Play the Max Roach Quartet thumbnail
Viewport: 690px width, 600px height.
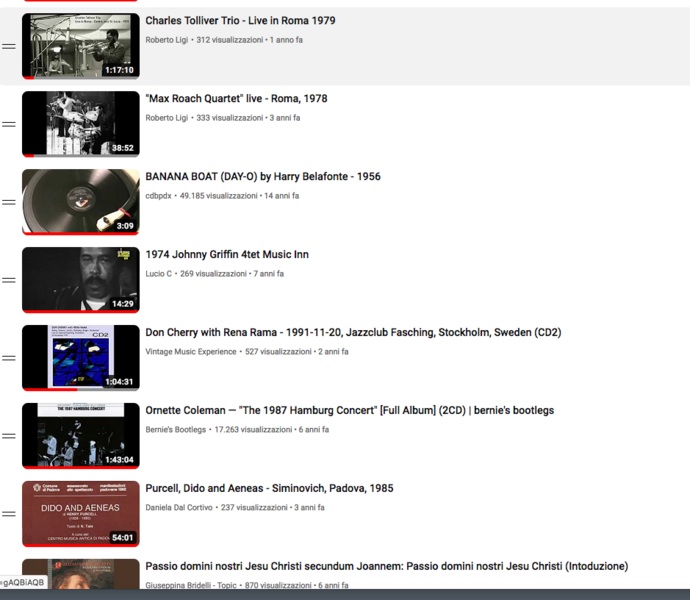[x=80, y=124]
